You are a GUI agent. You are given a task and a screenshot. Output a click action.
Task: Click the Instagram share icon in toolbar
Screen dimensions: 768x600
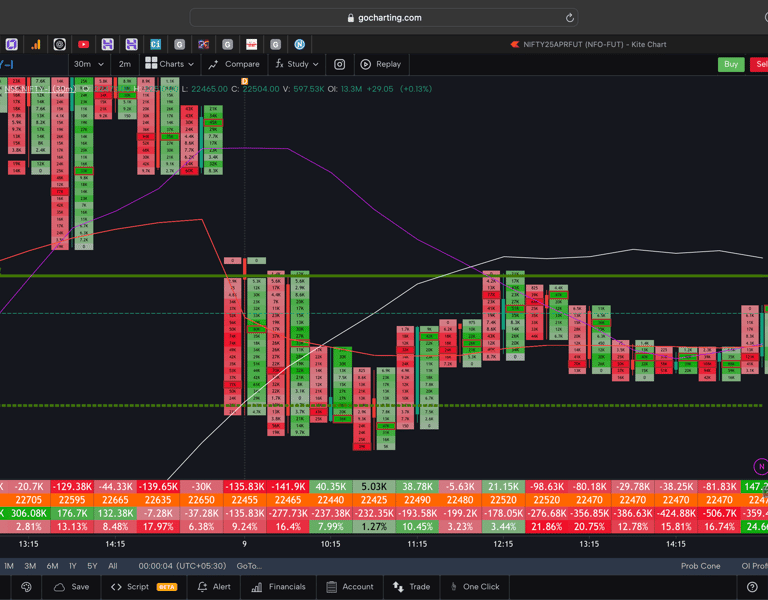click(339, 64)
